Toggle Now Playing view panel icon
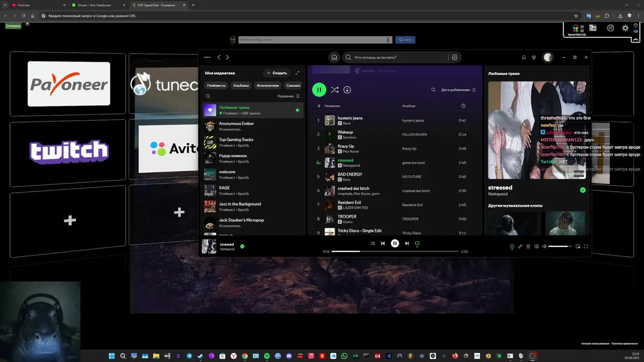Screen dimensions: 644x362 point(512,246)
